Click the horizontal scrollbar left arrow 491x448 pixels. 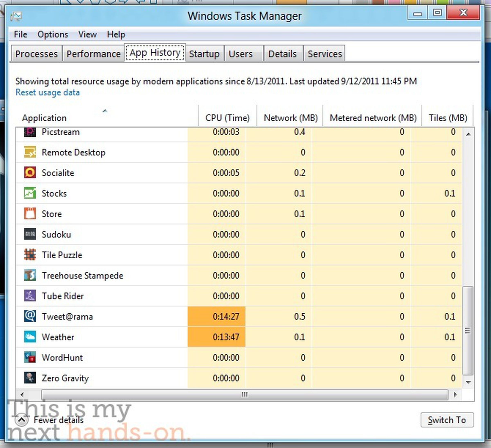click(22, 394)
